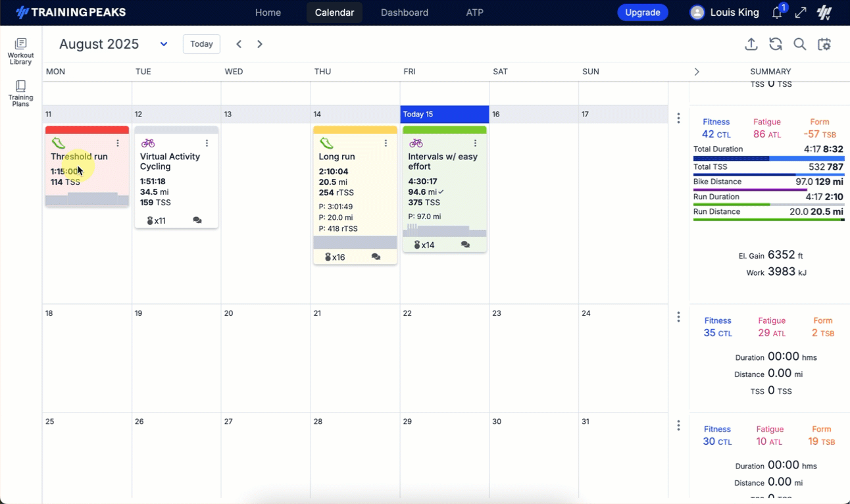The height and width of the screenshot is (504, 850).
Task: Open the month picker dropdown arrow
Action: tap(164, 44)
